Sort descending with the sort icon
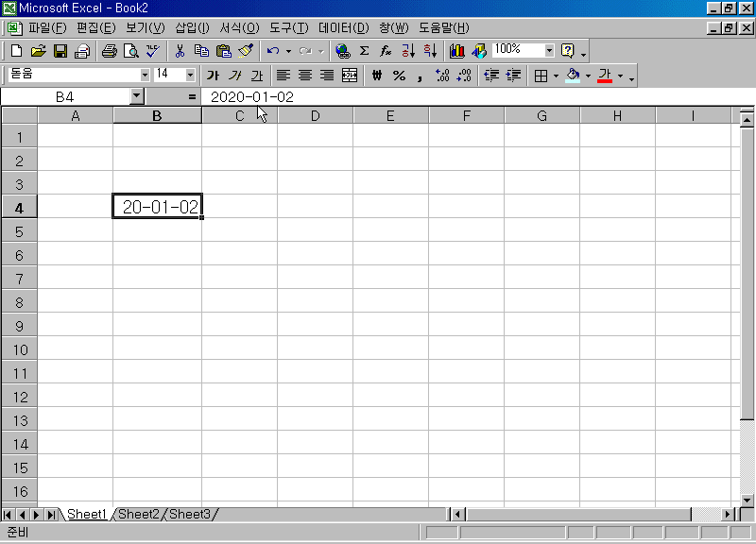This screenshot has height=544, width=756. pyautogui.click(x=430, y=51)
